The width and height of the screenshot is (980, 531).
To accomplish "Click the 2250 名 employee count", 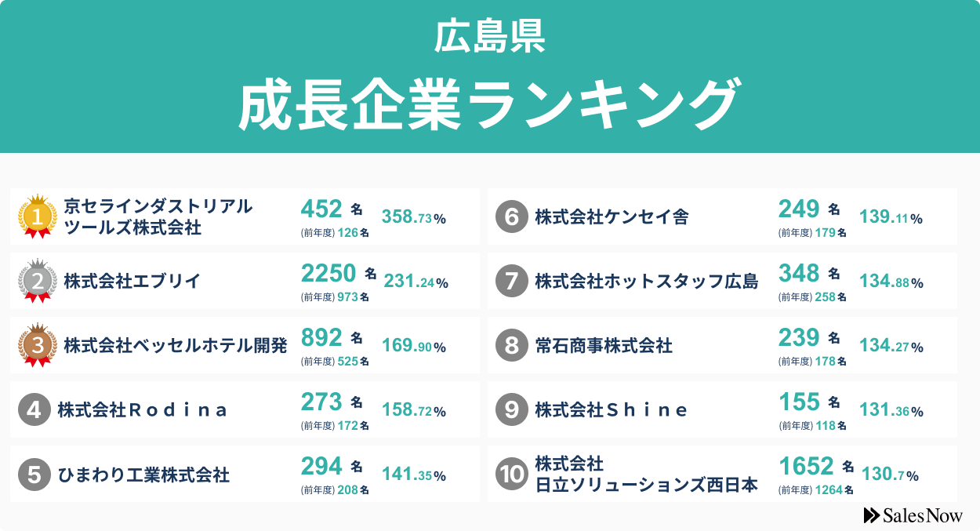I will click(x=339, y=273).
